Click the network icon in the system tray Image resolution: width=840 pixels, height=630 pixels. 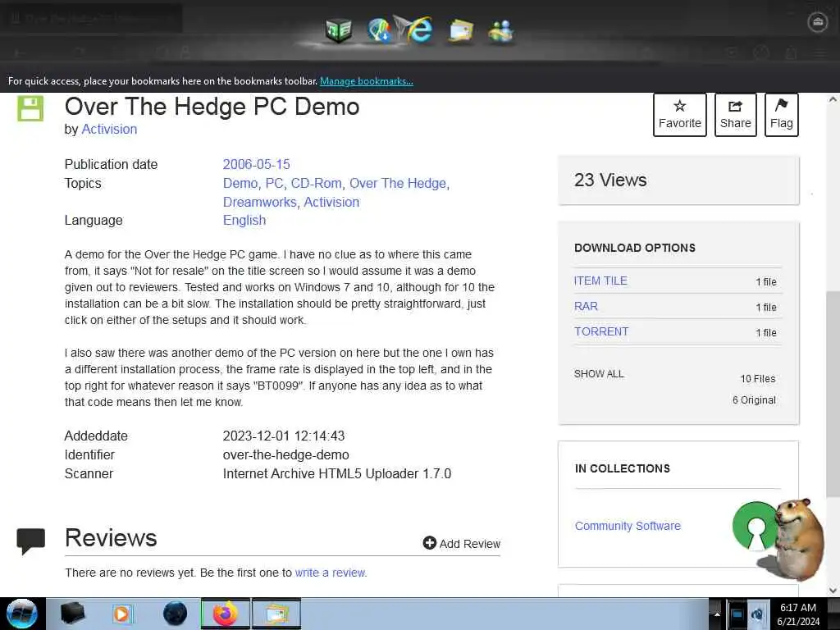point(757,614)
